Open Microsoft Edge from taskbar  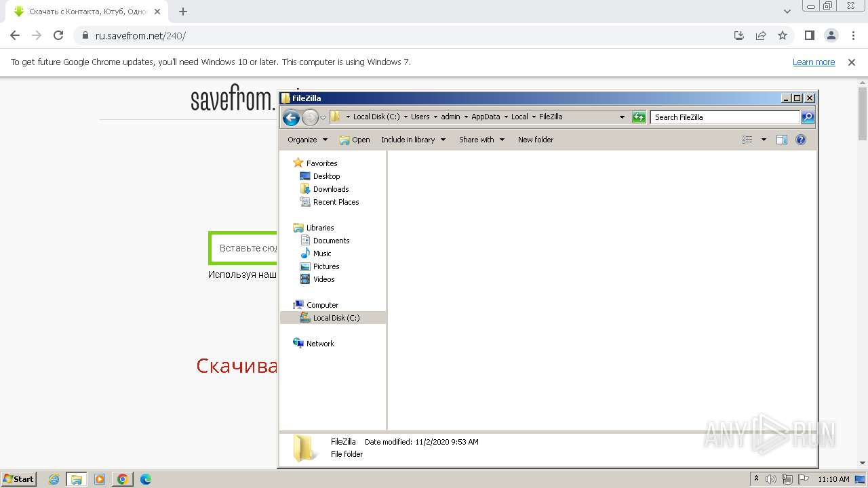coord(146,479)
